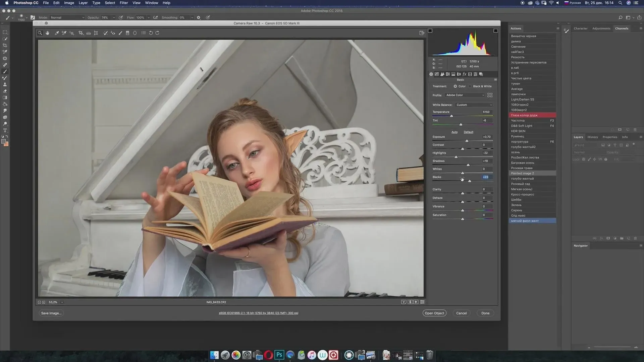
Task: Select the Camera Raw Crop tool
Action: tap(81, 33)
